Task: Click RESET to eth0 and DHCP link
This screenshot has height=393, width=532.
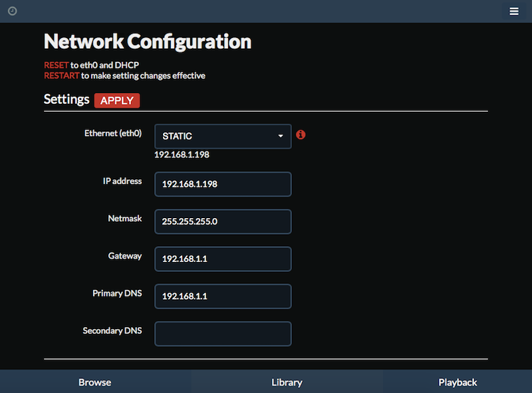Action: point(57,65)
